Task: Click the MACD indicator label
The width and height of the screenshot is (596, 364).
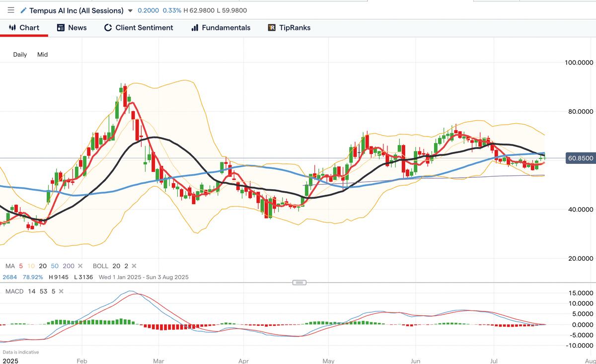Action: 14,291
